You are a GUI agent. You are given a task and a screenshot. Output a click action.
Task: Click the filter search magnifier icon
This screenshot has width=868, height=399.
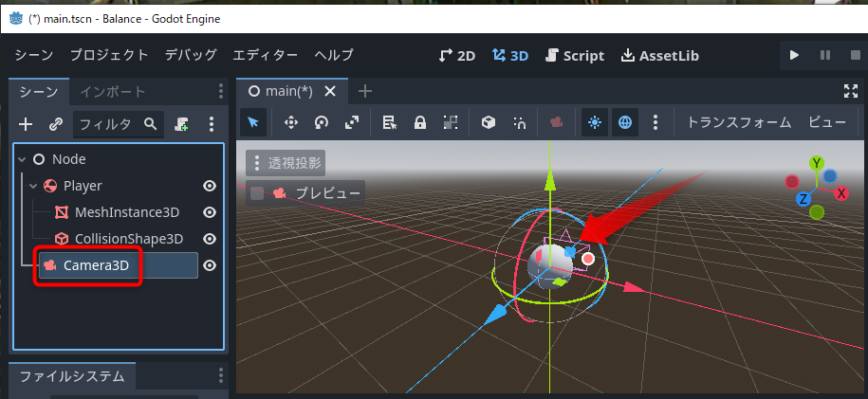(x=151, y=124)
